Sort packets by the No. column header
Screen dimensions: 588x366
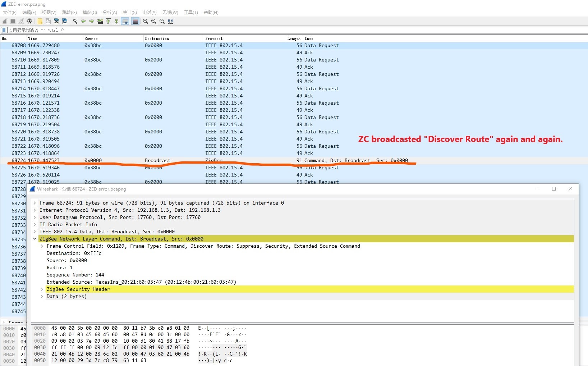tap(14, 38)
